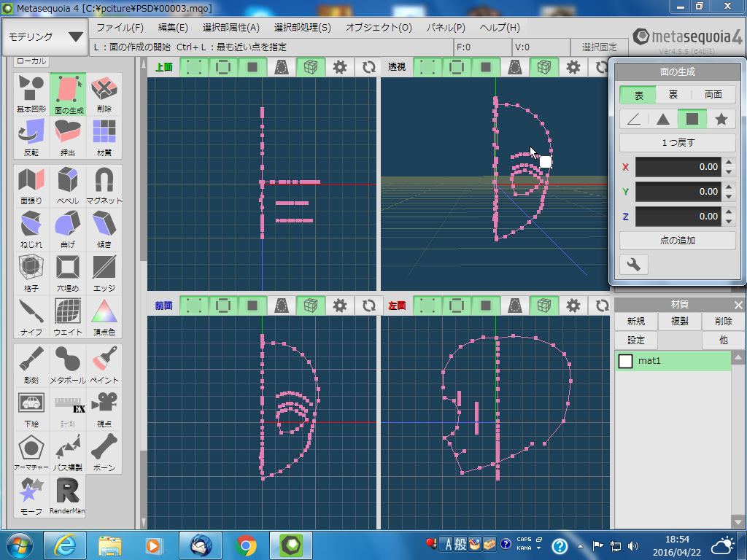Select the ナイフ knife tool

[x=31, y=317]
